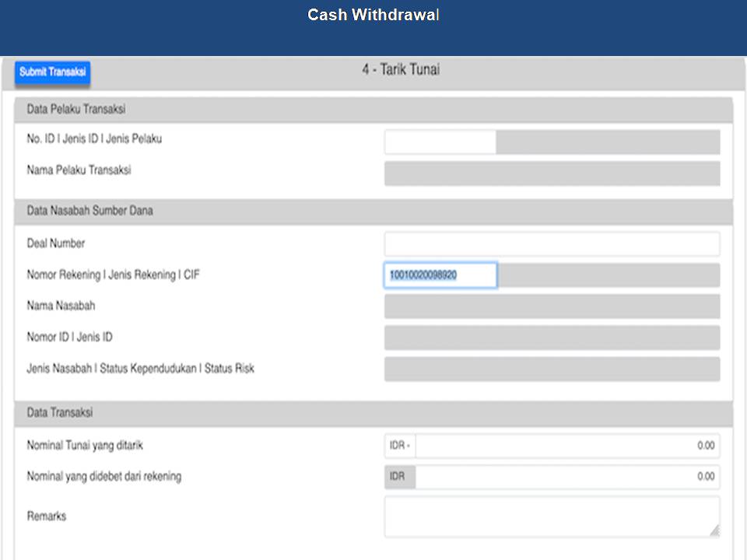747x560 pixels.
Task: Click the Nominal yang didebet dari rekening amount
Action: coord(568,477)
